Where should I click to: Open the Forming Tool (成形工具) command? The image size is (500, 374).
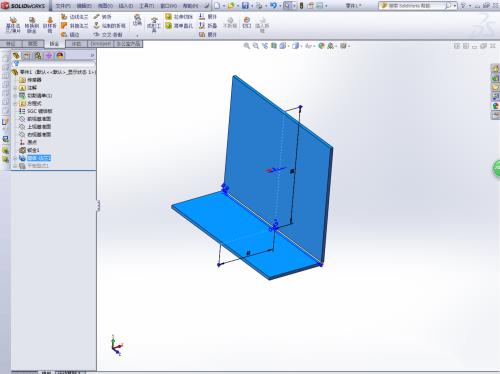point(154,25)
